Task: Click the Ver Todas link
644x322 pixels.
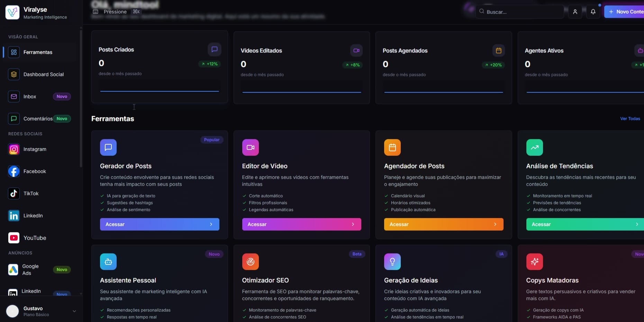Action: (x=630, y=119)
